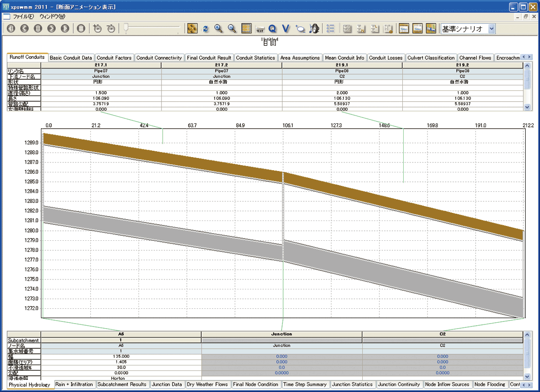This screenshot has width=540, height=392.
Task: Click the stopwatch plus speed icon
Action: (x=97, y=28)
